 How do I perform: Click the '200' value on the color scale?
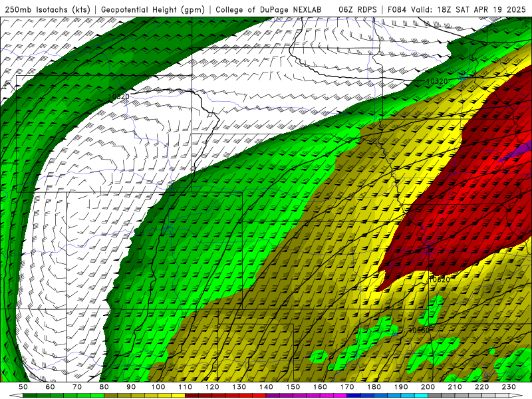(x=428, y=387)
